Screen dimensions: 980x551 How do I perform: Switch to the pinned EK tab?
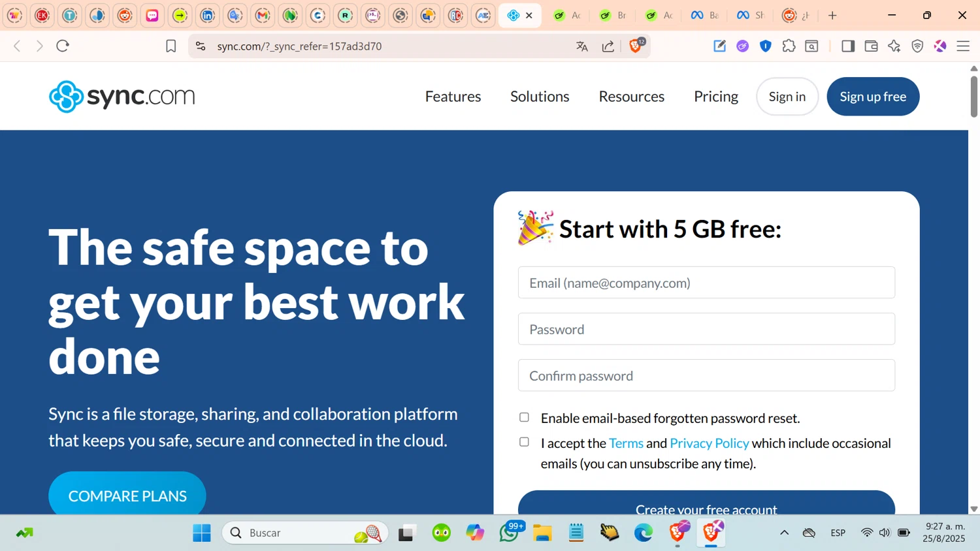[x=42, y=15]
